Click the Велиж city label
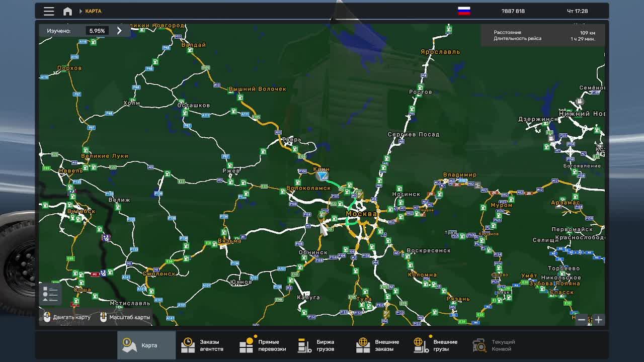The width and height of the screenshot is (644, 362). (119, 200)
